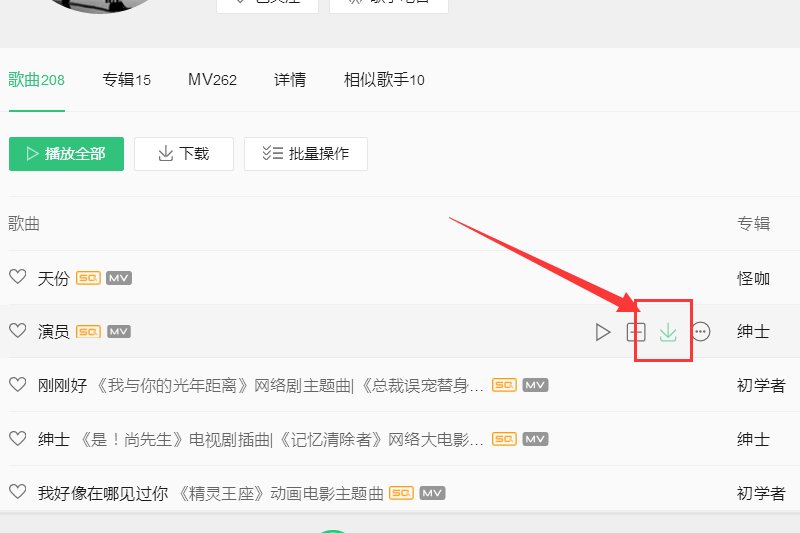Open the 专辑15 tab
The image size is (800, 533).
tap(127, 80)
